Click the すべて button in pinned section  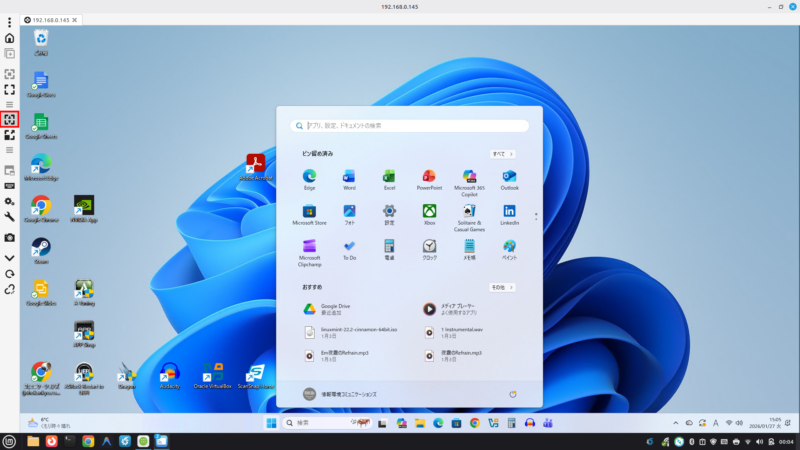[x=502, y=154]
